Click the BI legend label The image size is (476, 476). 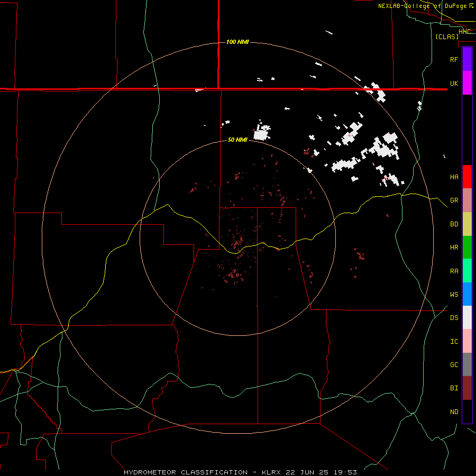pos(454,388)
